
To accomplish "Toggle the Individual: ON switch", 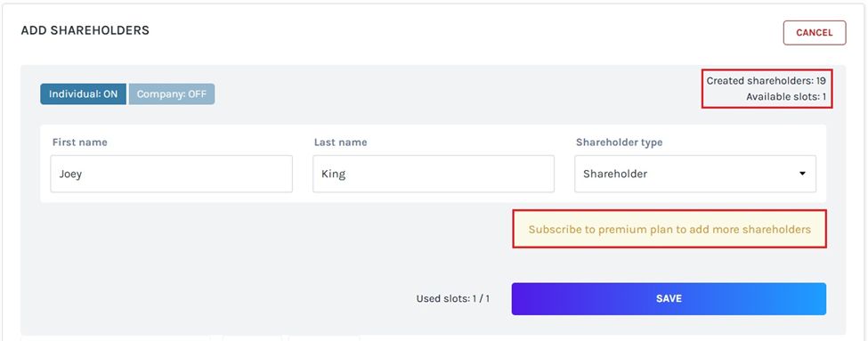I will pyautogui.click(x=83, y=94).
